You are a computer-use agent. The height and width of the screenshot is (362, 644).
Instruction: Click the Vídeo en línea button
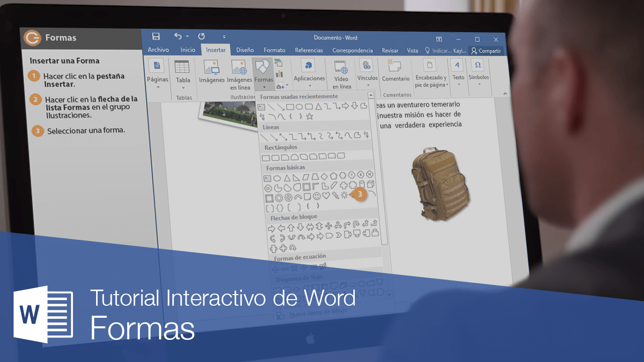(342, 74)
